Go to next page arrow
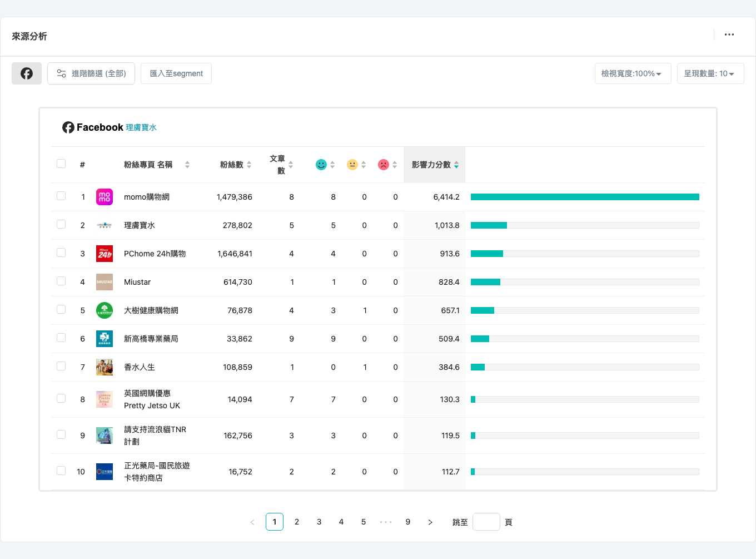 (x=430, y=522)
